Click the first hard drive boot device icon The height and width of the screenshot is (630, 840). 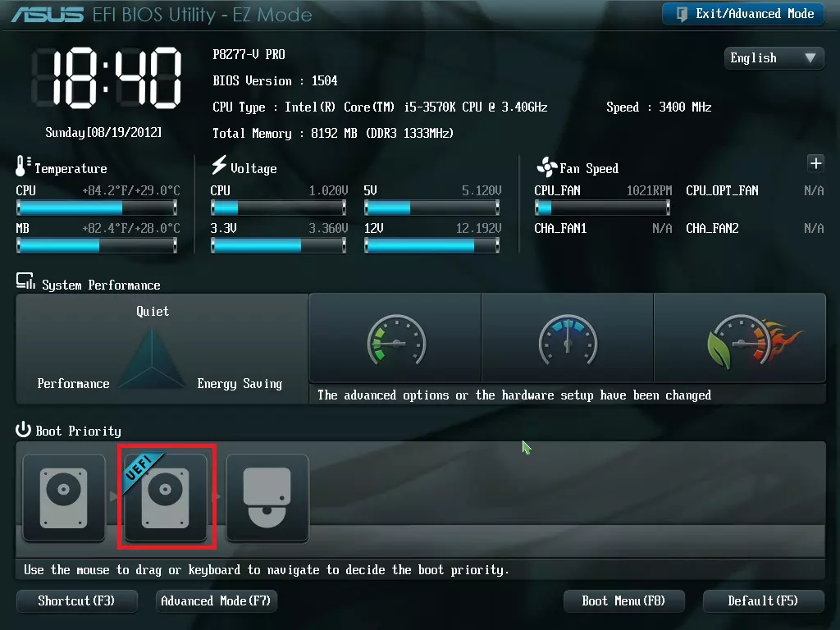[x=64, y=498]
